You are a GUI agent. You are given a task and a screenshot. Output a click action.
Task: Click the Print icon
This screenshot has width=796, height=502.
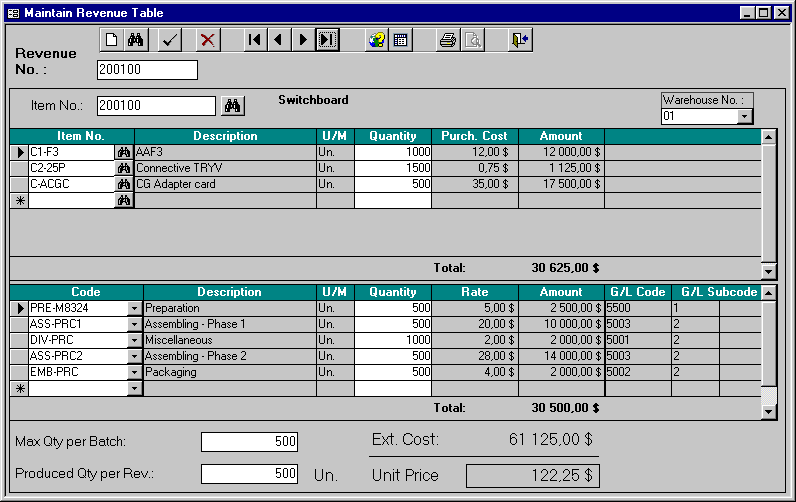pos(448,40)
